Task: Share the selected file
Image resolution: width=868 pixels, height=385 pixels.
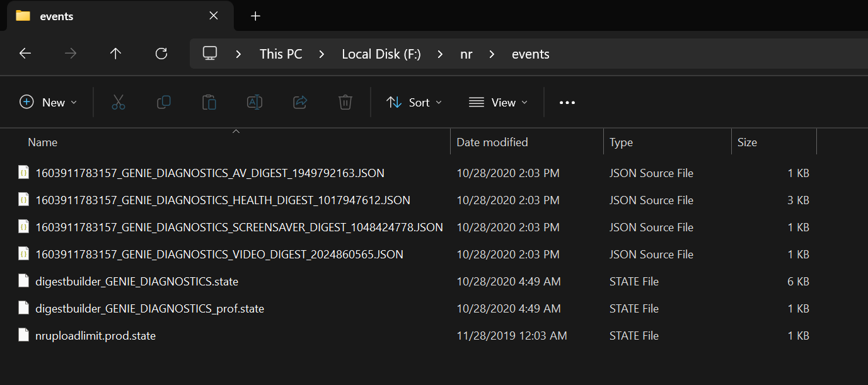Action: (x=299, y=102)
